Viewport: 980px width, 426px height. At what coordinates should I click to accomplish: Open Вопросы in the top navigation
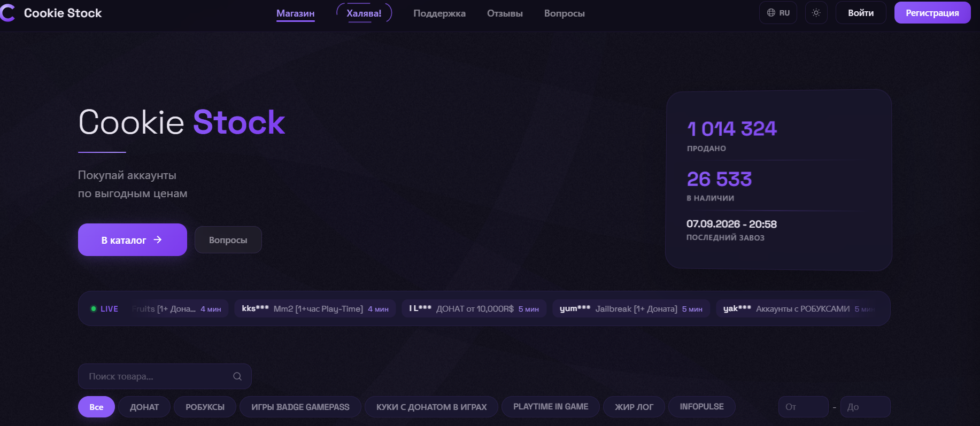click(x=565, y=13)
